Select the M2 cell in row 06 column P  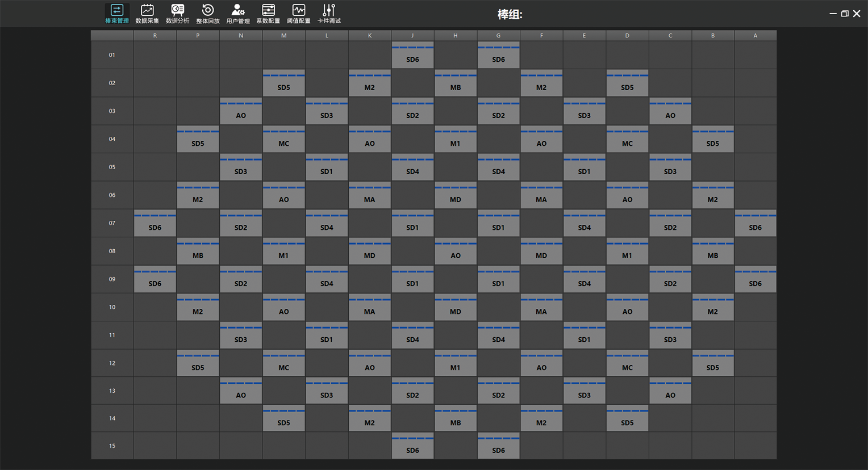pyautogui.click(x=198, y=195)
